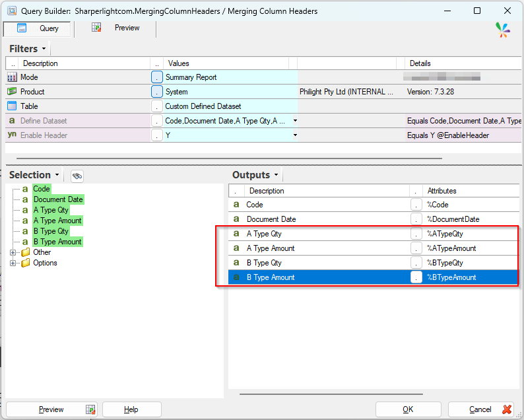This screenshot has width=524, height=420.
Task: Select the Document Date output row
Action: [x=374, y=219]
